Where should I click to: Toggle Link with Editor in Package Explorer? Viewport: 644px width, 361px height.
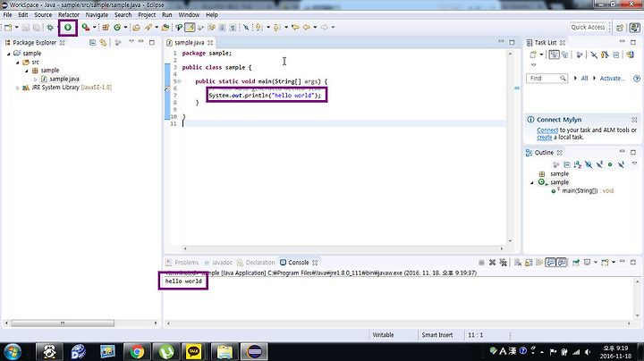coord(103,42)
